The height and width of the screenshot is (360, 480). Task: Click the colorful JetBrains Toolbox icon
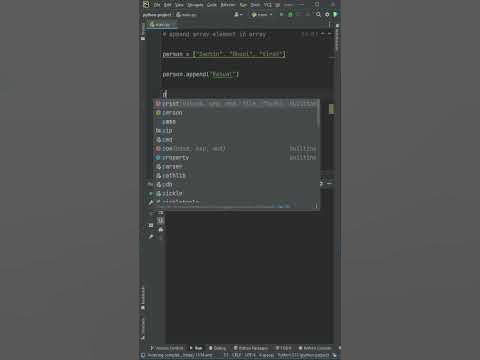pos(335,15)
